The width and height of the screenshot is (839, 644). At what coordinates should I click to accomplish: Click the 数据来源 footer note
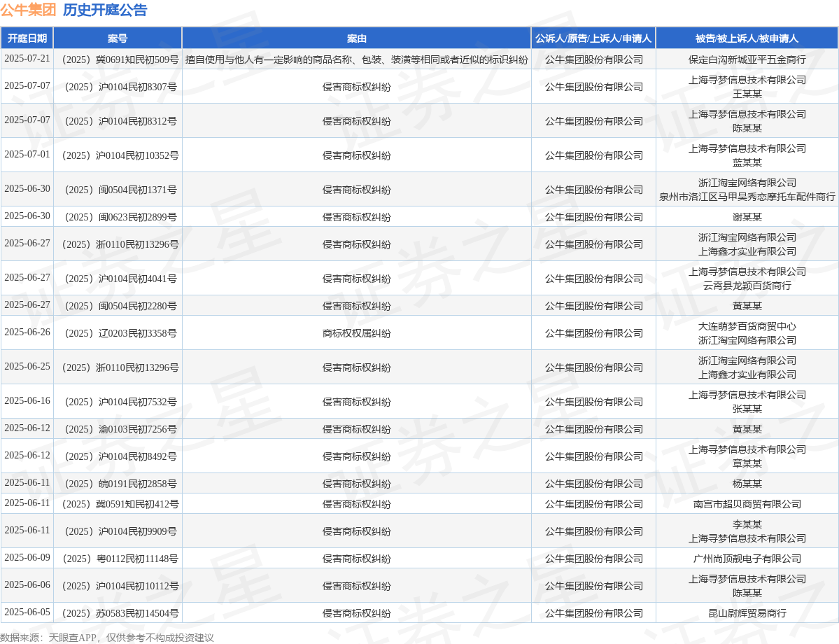tap(107, 637)
